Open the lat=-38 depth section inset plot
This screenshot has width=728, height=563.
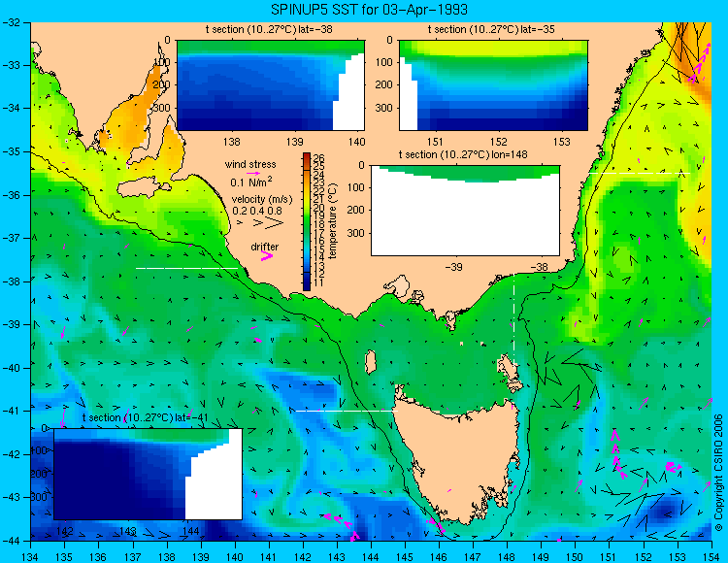[271, 85]
